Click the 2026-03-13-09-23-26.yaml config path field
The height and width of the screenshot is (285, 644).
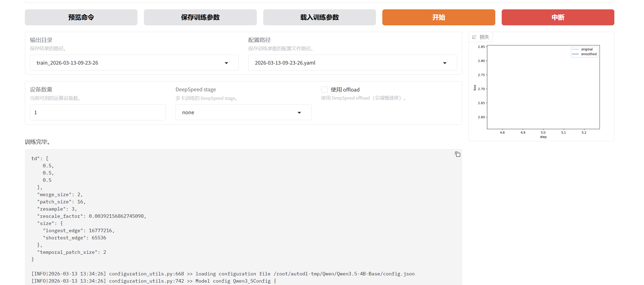click(x=352, y=63)
